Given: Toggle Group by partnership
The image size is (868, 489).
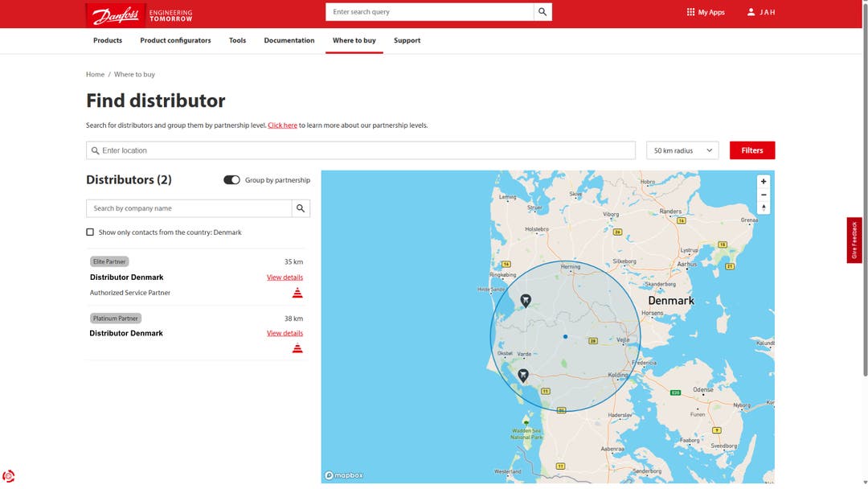Looking at the screenshot, I should click(232, 180).
